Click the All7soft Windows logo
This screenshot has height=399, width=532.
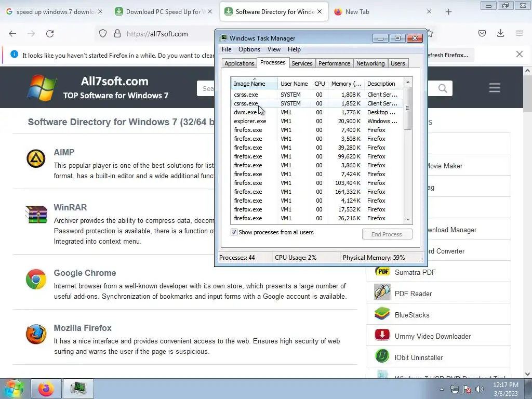(42, 87)
